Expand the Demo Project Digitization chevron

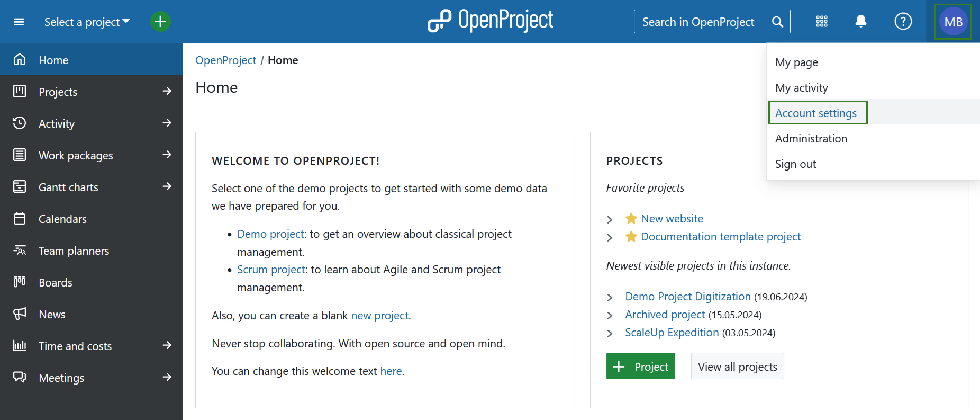point(610,297)
